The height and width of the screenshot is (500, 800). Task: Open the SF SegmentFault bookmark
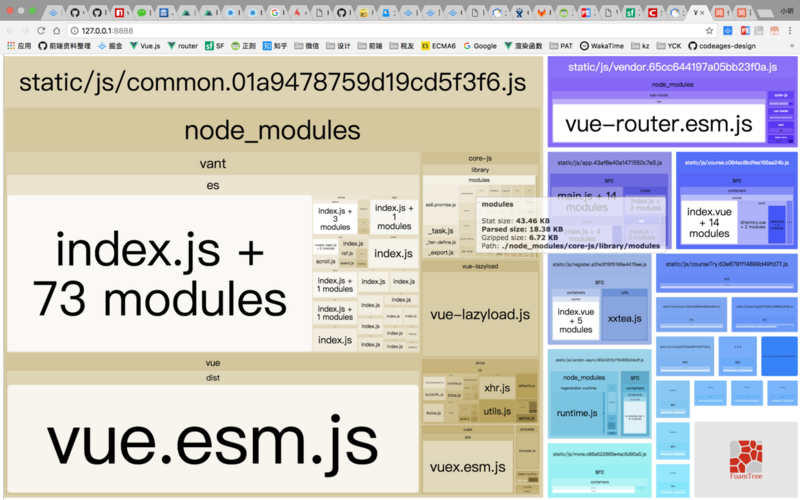215,46
